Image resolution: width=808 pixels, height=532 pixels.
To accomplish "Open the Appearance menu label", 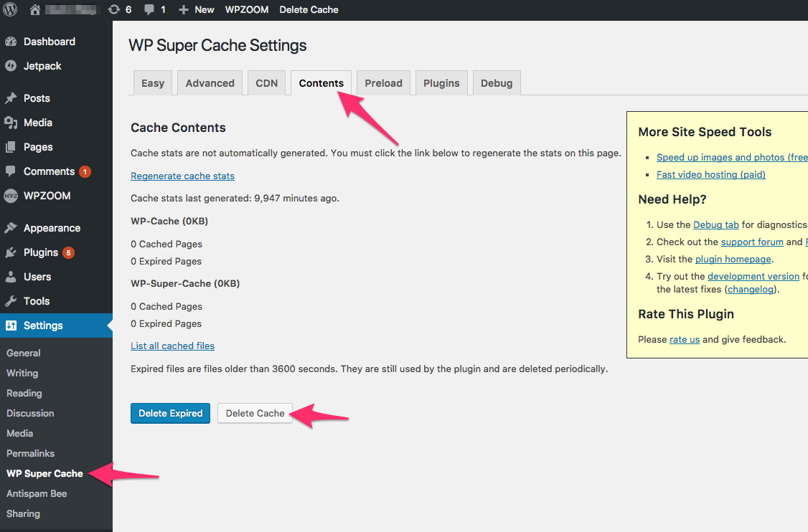I will tap(52, 228).
